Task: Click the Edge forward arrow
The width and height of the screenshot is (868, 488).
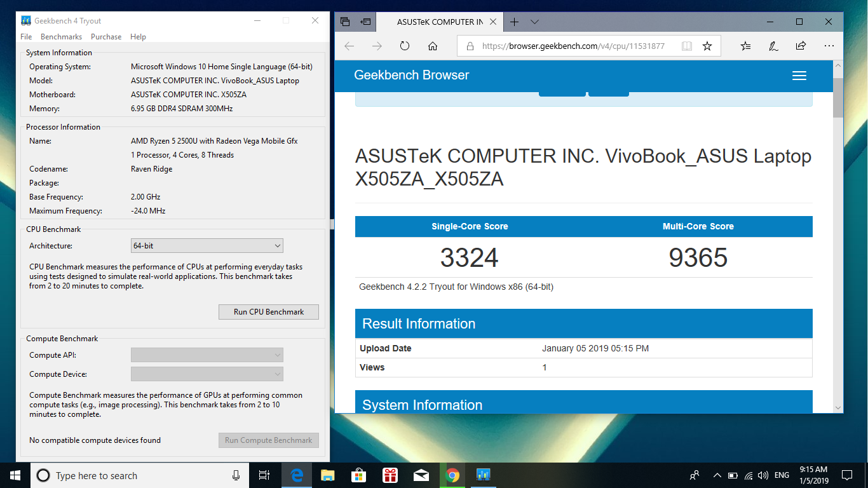Action: pyautogui.click(x=377, y=46)
